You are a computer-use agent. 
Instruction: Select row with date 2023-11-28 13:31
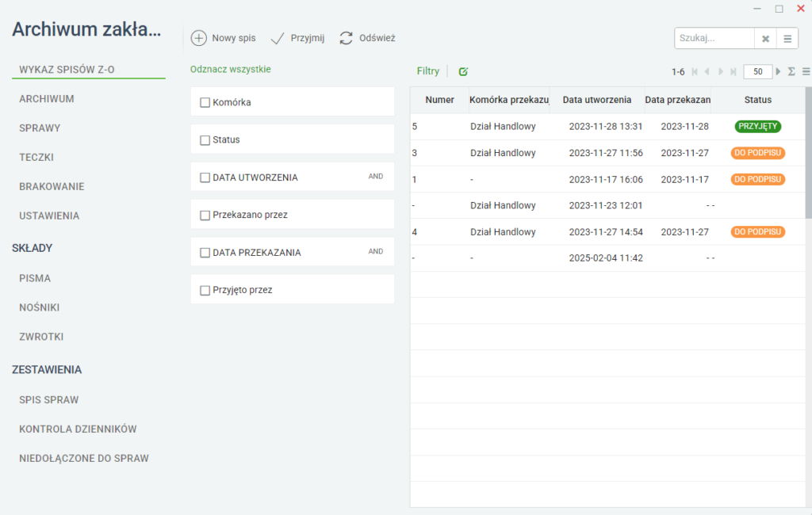(608, 126)
